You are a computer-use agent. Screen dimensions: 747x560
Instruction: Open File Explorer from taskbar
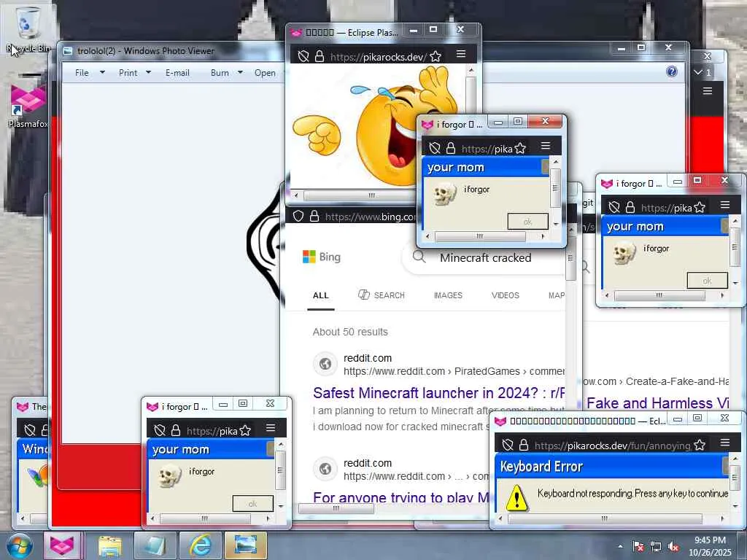point(110,545)
